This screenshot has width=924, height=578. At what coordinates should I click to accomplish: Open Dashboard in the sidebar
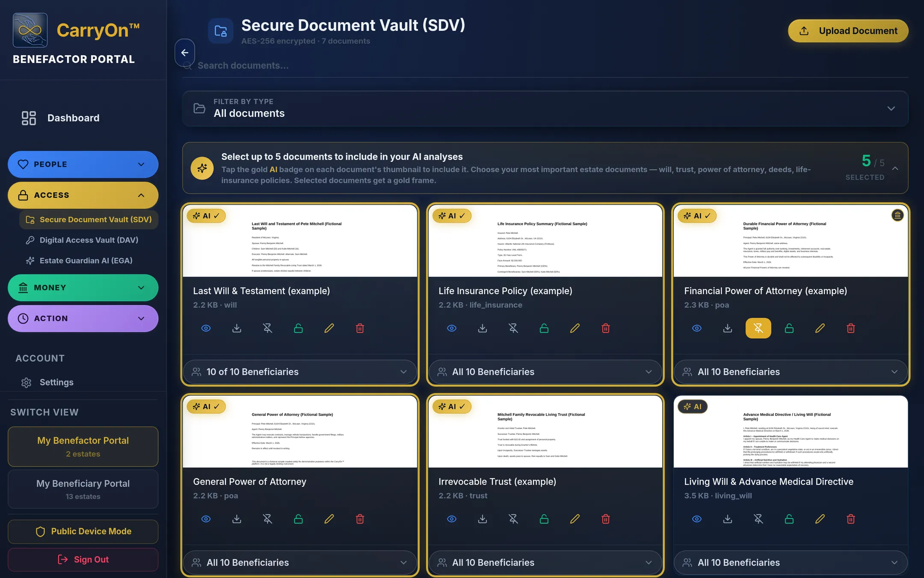click(61, 118)
